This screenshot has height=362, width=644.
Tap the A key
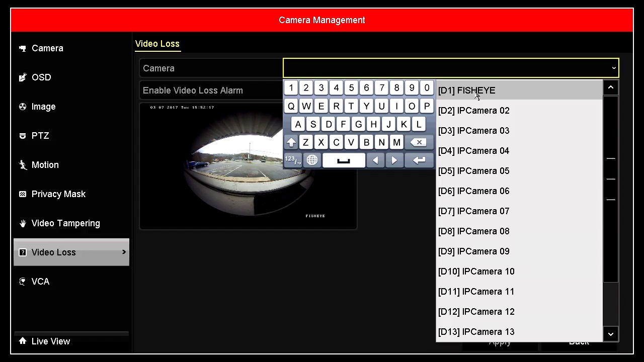pos(298,124)
